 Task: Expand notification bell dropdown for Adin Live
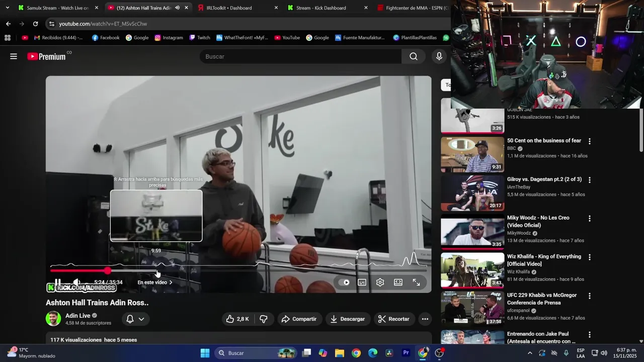click(x=135, y=319)
